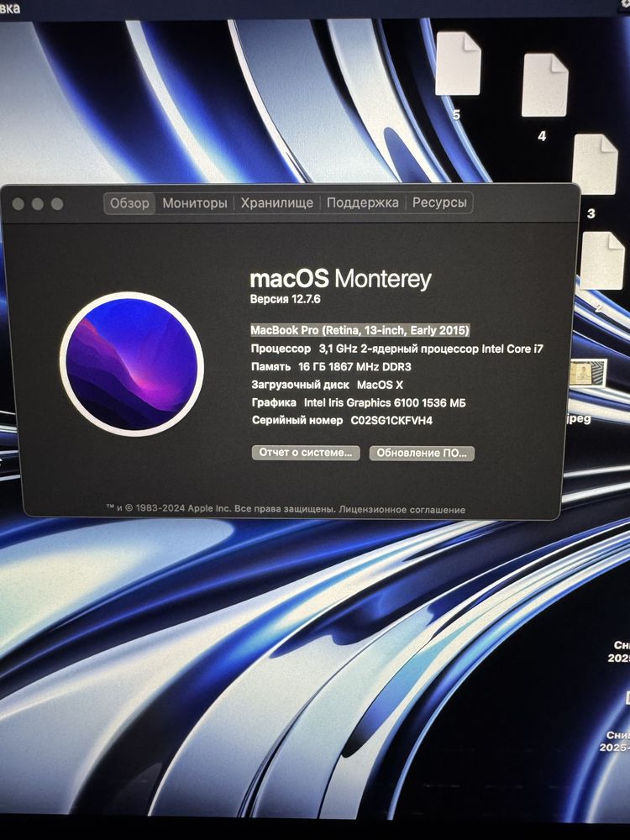Screen dimensions: 630x840
Task: Click the Отчет о системе... button
Action: [x=306, y=453]
